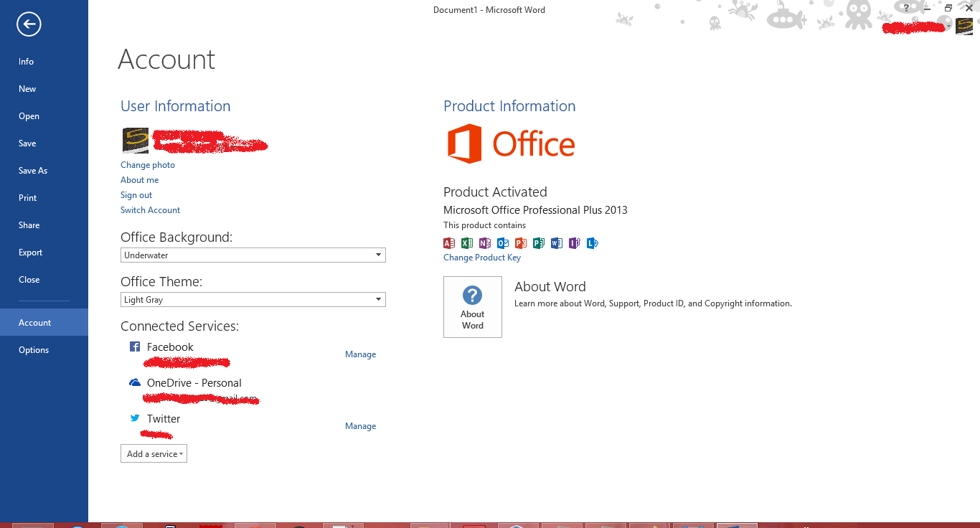Open the Info page
Viewport: 980px width, 528px height.
point(44,62)
